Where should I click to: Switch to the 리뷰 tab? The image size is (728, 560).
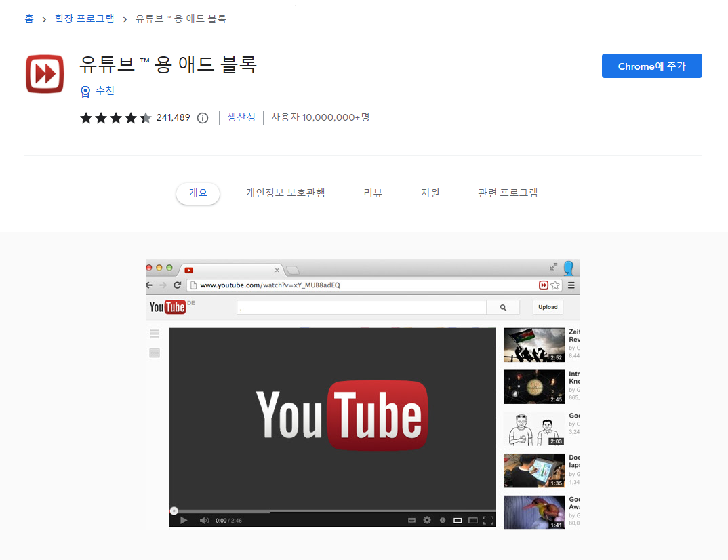point(373,193)
